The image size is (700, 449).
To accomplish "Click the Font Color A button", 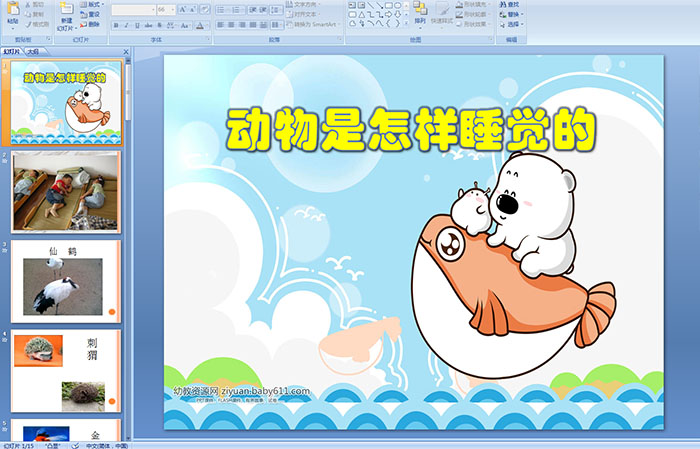I will point(200,26).
